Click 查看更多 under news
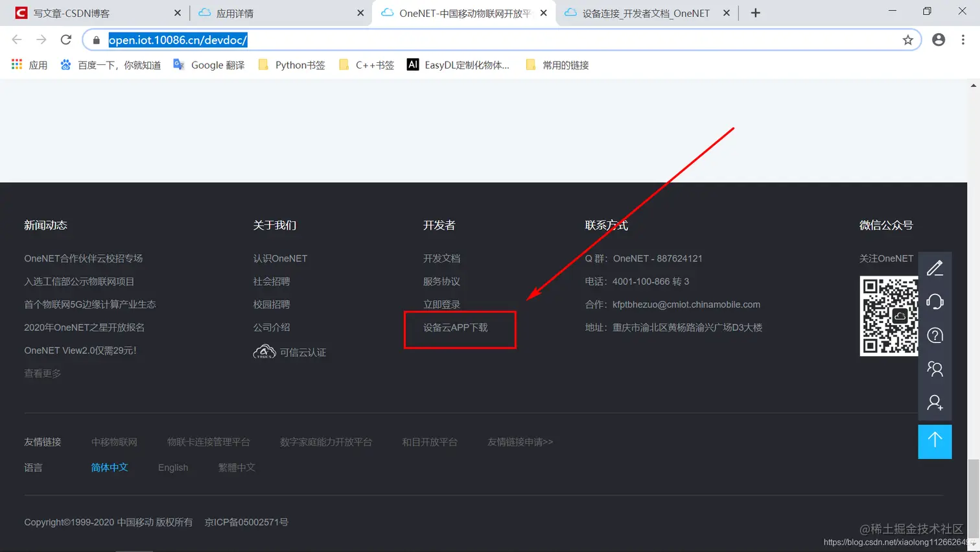 (x=43, y=374)
